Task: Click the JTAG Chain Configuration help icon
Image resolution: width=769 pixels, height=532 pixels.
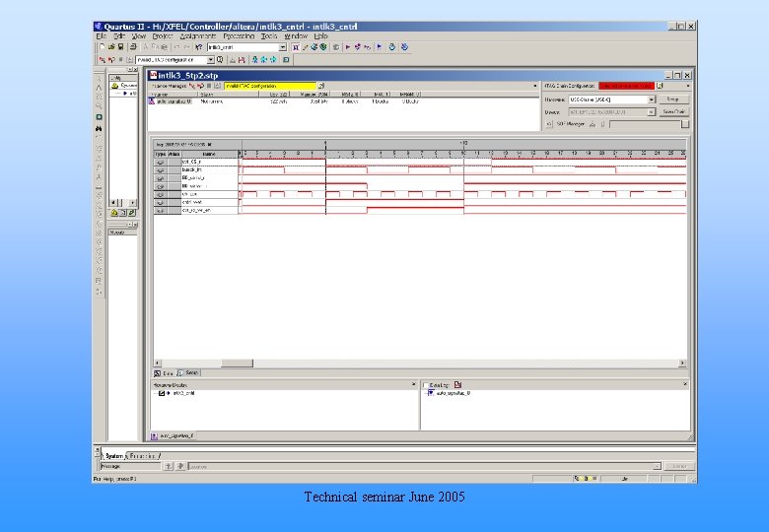Action: 660,86
